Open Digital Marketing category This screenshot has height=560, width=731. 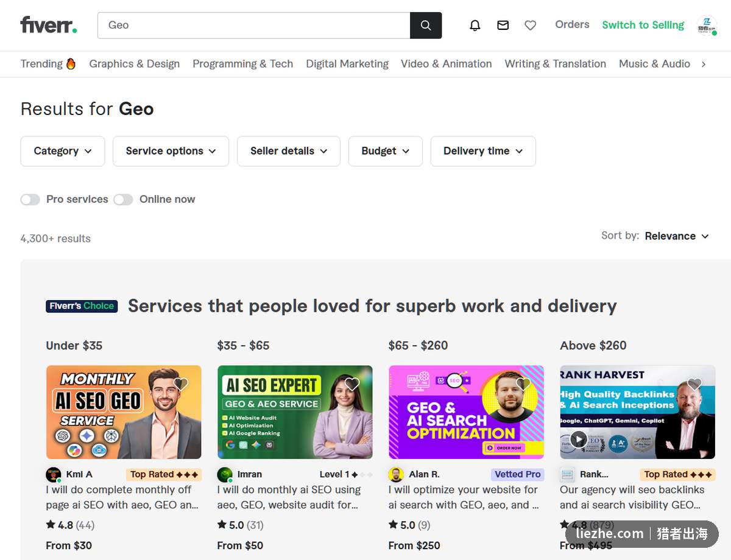(x=347, y=64)
